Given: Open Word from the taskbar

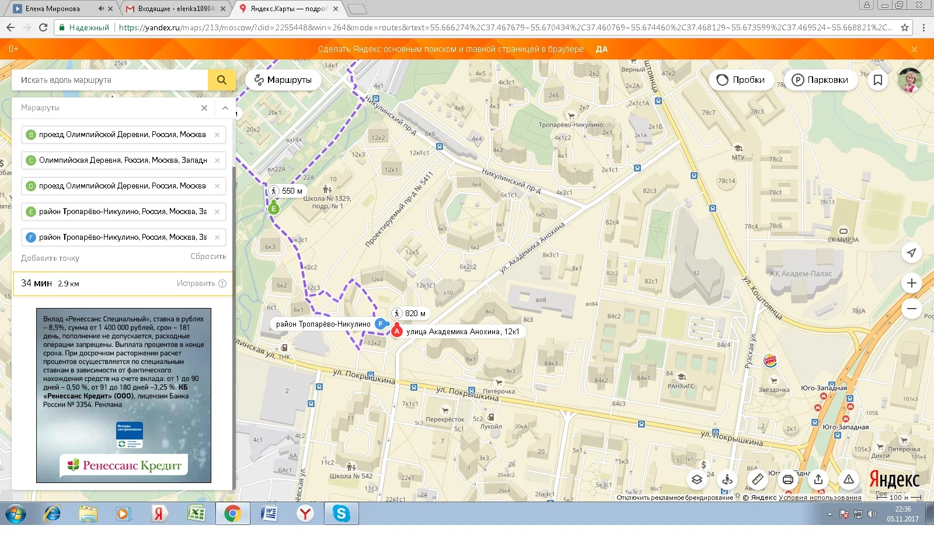Looking at the screenshot, I should coord(269,513).
